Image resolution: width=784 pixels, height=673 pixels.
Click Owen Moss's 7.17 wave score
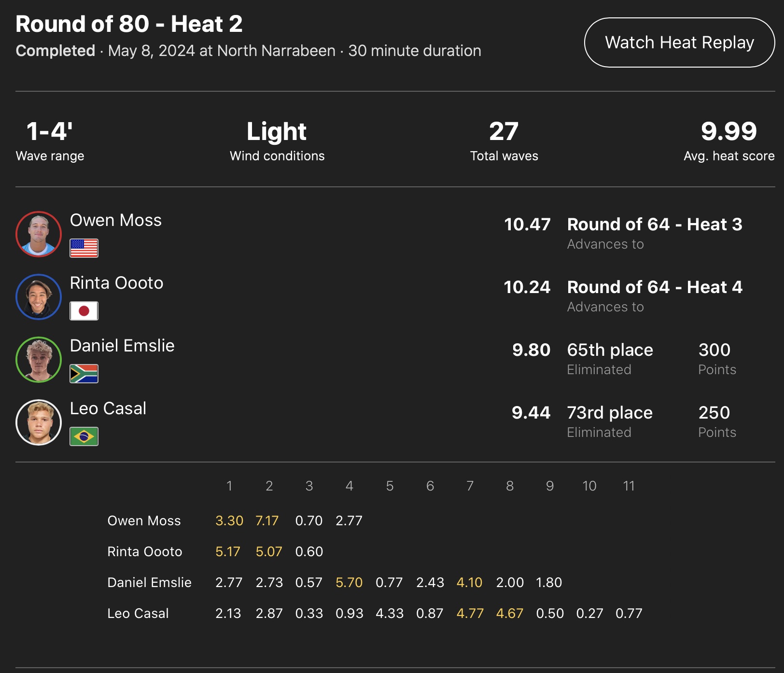coord(267,520)
